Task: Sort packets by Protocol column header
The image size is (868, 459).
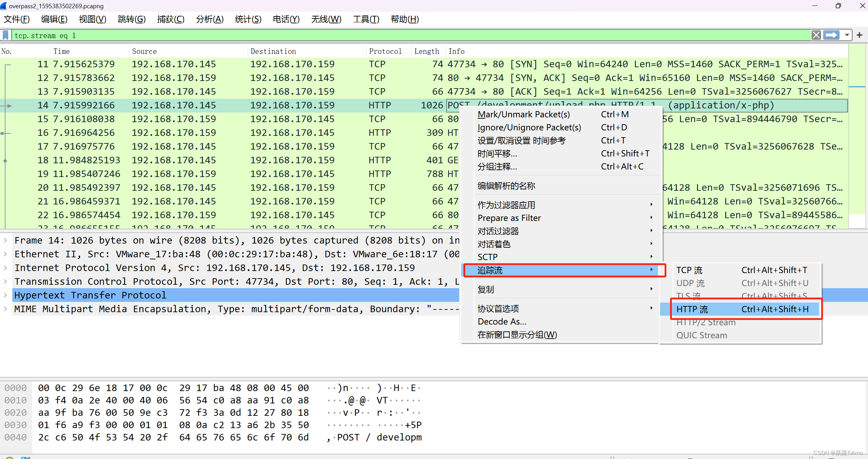Action: 385,51
